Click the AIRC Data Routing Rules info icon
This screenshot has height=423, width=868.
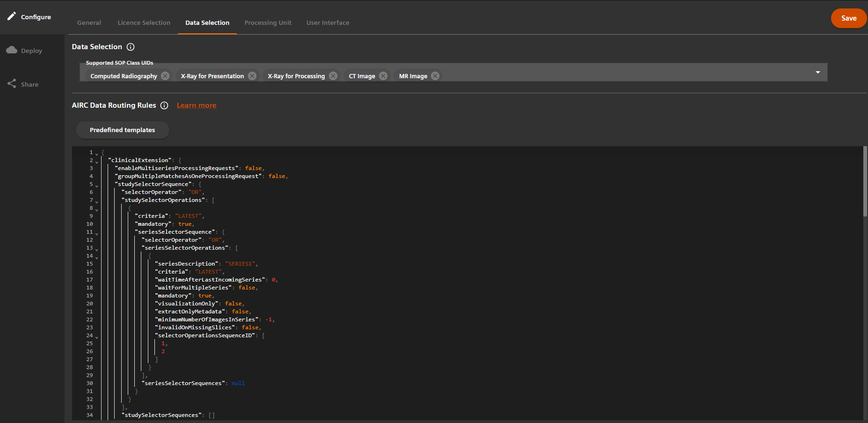(x=164, y=105)
